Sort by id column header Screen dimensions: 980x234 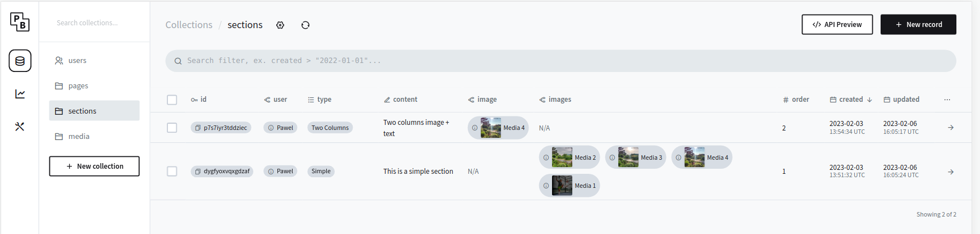coord(199,100)
